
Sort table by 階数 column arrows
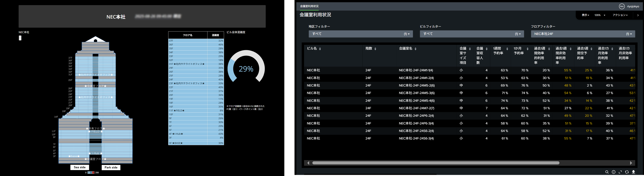click(375, 49)
